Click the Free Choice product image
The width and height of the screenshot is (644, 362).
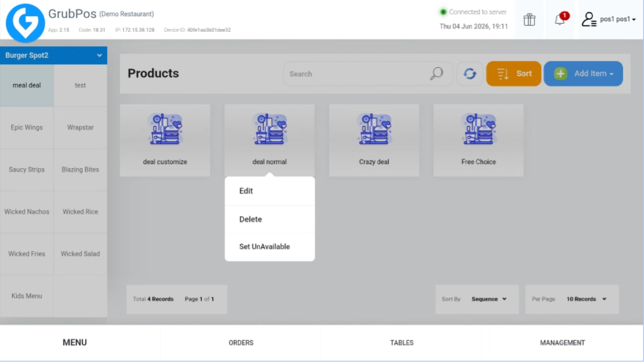click(478, 129)
